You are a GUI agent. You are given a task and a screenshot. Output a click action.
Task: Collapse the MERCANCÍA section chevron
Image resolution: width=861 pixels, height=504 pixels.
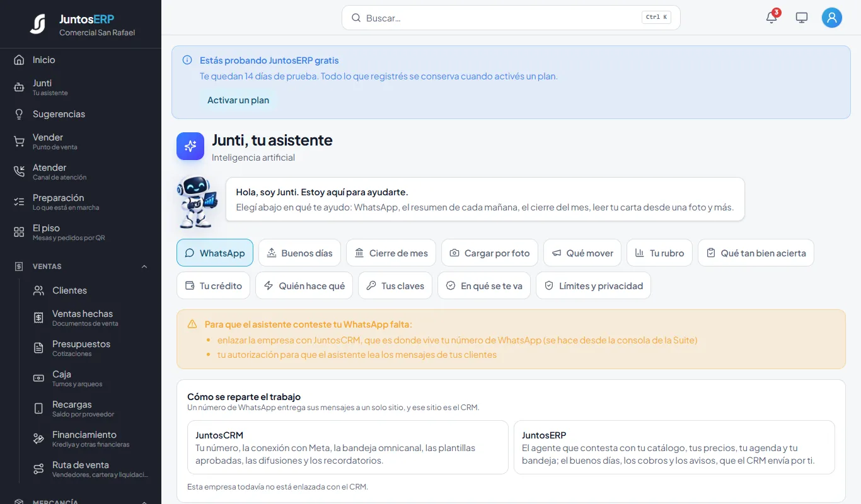click(x=144, y=502)
